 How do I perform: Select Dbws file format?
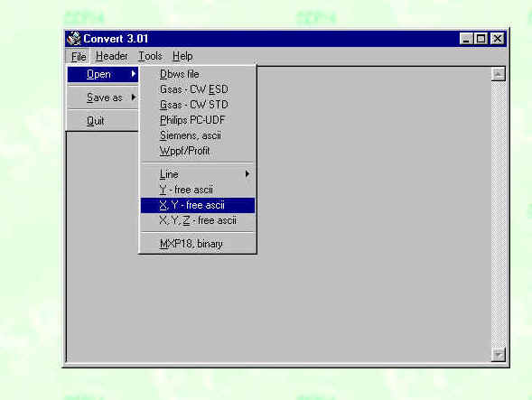(198, 74)
